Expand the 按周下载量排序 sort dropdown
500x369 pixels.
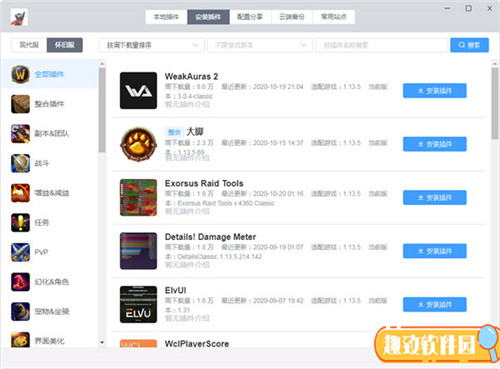click(152, 45)
